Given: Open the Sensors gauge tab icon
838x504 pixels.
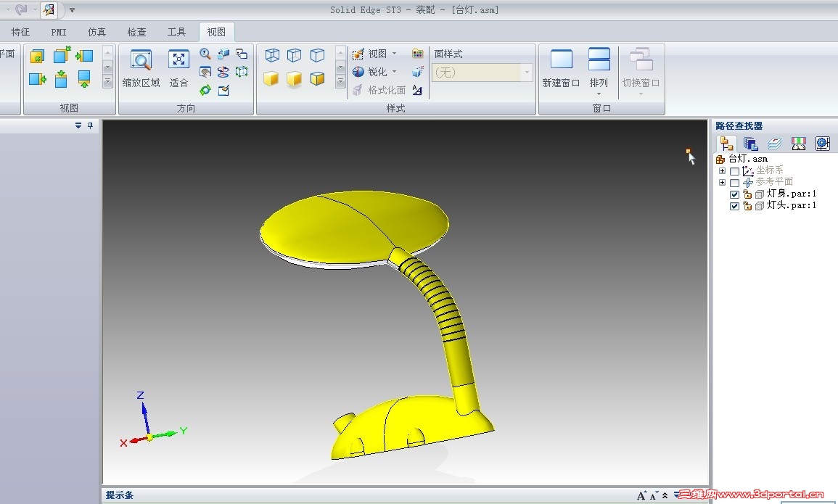Looking at the screenshot, I should click(x=798, y=144).
